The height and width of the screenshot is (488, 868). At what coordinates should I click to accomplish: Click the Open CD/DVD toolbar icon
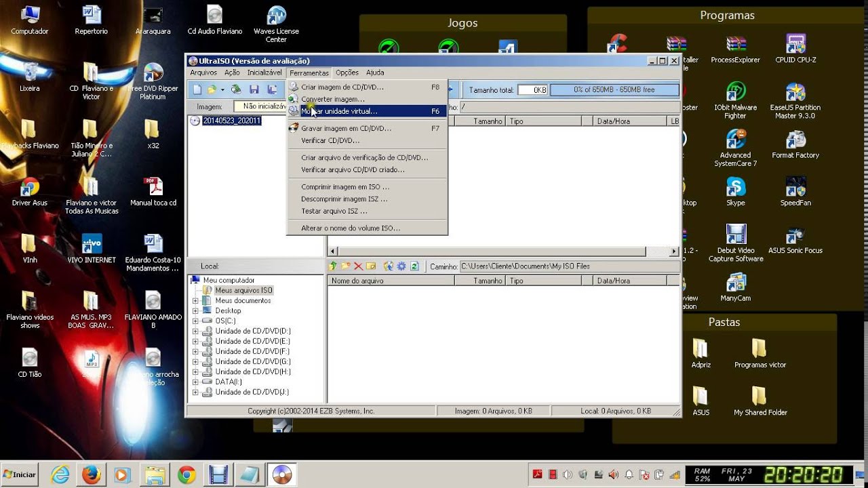pyautogui.click(x=236, y=89)
